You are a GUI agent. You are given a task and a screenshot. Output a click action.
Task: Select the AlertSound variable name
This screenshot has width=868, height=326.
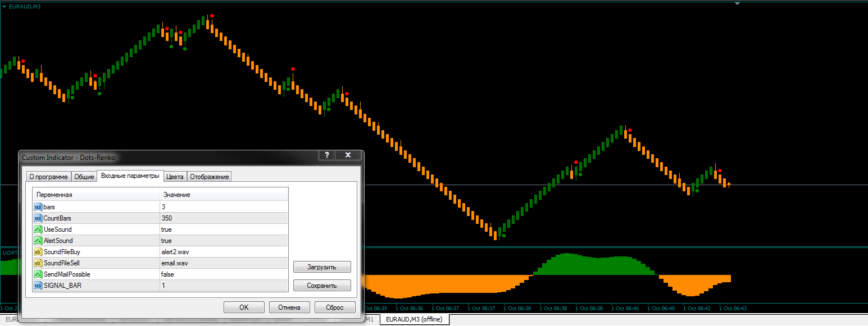pos(58,241)
